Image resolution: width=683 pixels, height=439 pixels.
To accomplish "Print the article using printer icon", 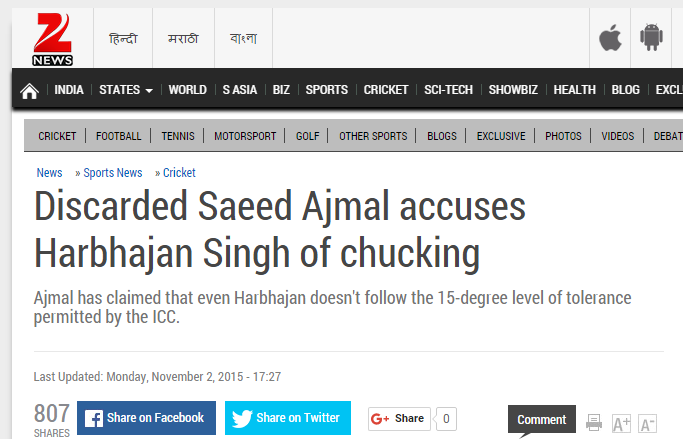I will 594,423.
